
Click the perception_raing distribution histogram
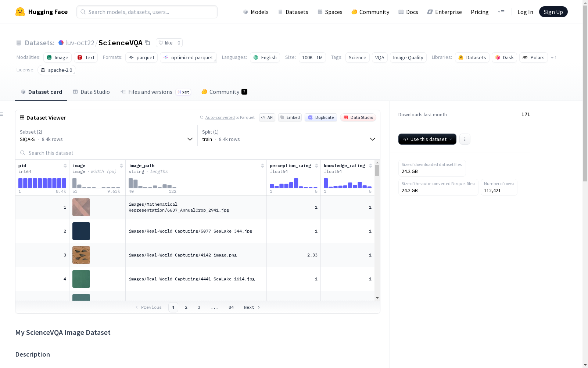click(294, 183)
